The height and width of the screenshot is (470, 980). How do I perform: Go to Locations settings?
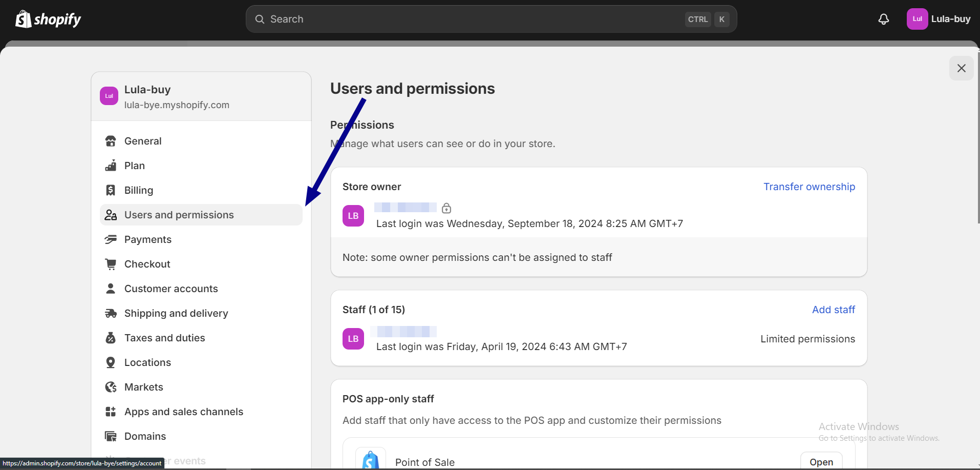(x=201, y=362)
